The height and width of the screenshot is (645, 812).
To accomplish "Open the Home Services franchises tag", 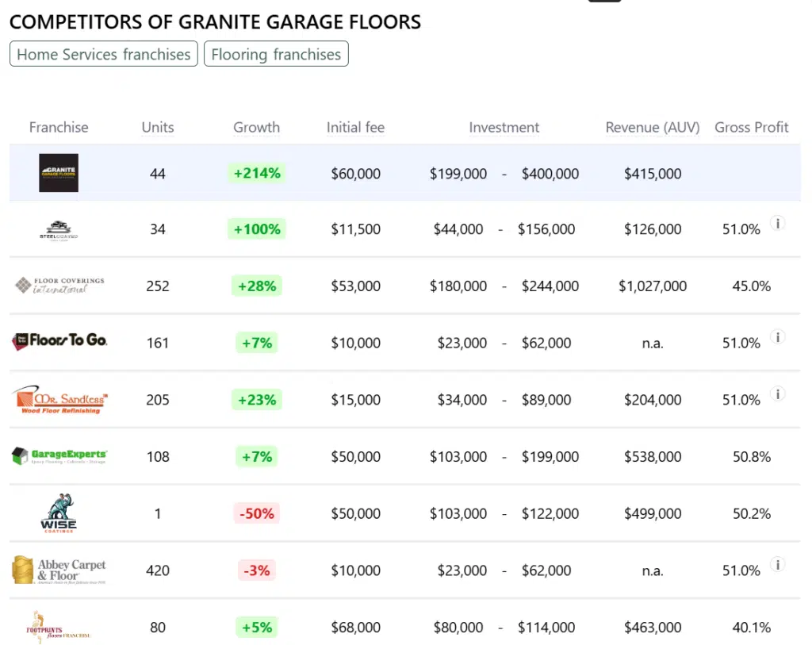I will (x=104, y=54).
